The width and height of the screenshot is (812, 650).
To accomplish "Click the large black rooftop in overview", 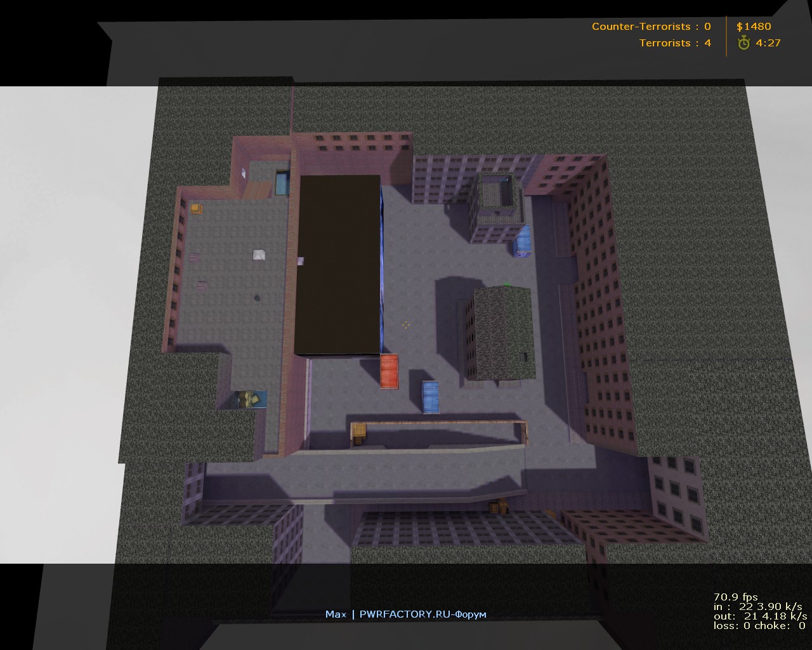I will tap(339, 264).
